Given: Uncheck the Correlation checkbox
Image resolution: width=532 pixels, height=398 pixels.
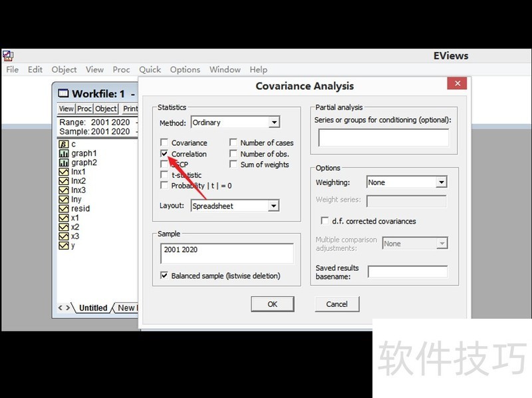Looking at the screenshot, I should (164, 154).
